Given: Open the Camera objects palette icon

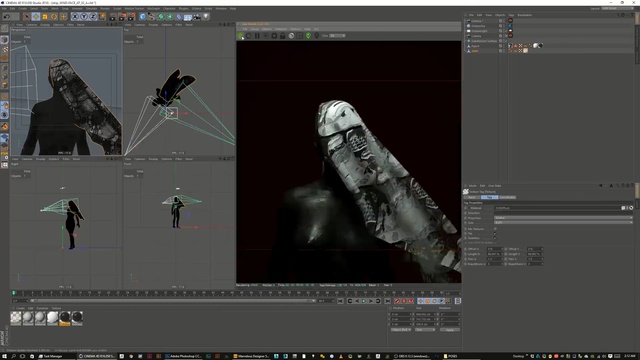Looking at the screenshot, I should [x=197, y=17].
